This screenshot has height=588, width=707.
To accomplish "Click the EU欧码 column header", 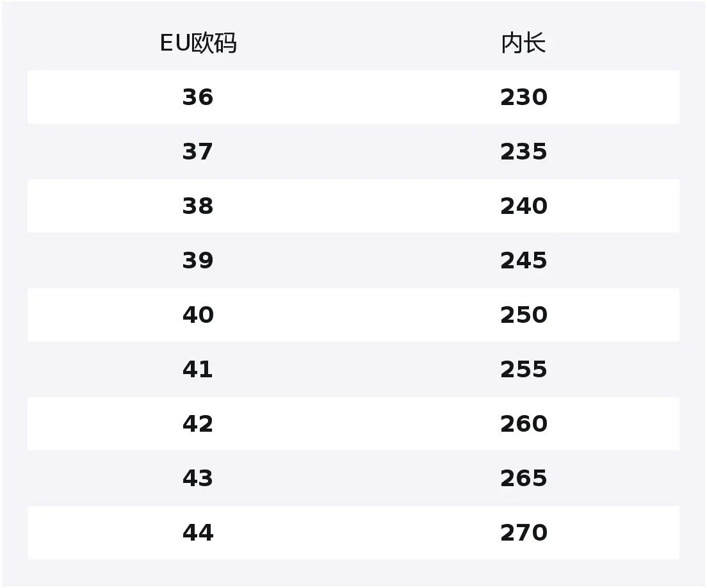I will point(198,44).
